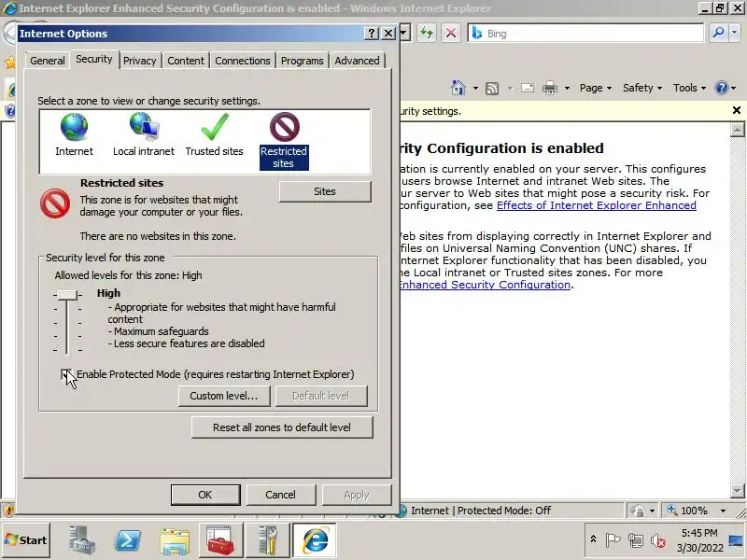The width and height of the screenshot is (747, 560).
Task: Open the address bar dropdown arrow
Action: coord(404,33)
